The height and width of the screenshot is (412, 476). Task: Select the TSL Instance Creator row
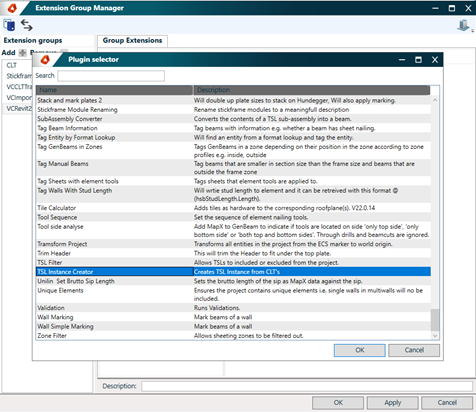[x=233, y=272]
